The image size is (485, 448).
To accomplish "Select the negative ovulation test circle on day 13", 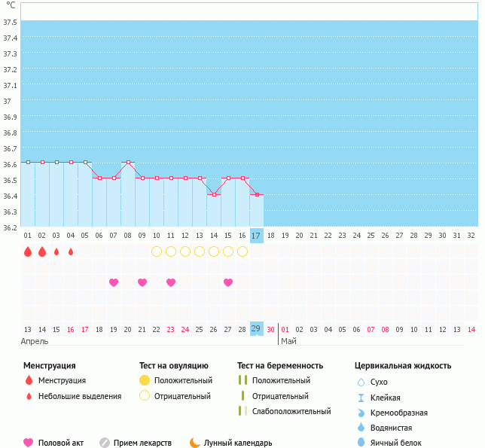I will pos(200,251).
